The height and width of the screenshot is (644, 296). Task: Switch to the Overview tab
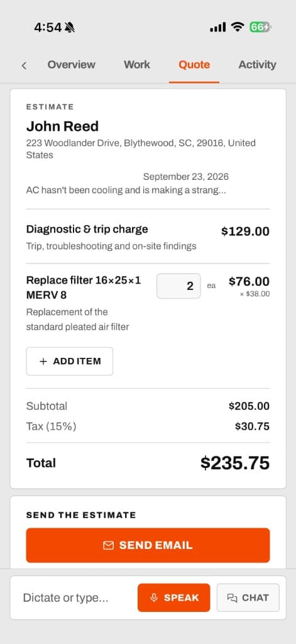point(72,65)
